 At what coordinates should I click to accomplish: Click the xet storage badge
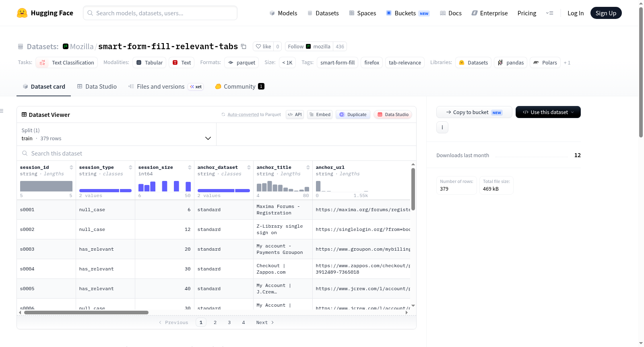click(x=196, y=87)
